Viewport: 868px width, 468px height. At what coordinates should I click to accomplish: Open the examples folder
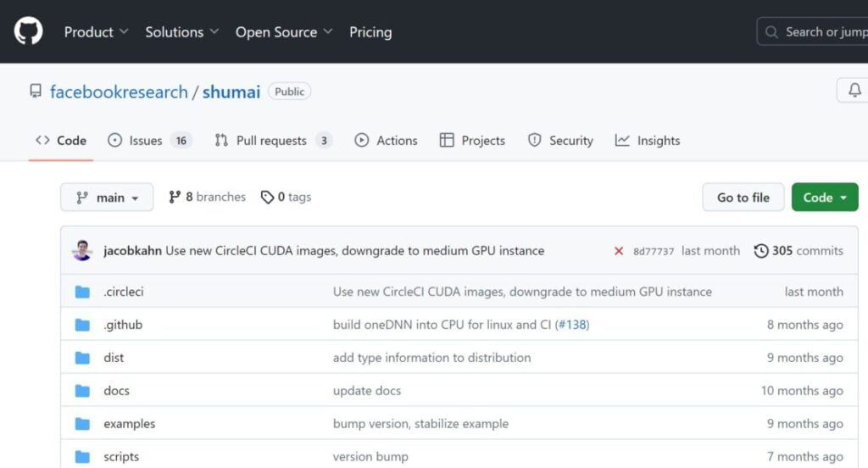130,424
